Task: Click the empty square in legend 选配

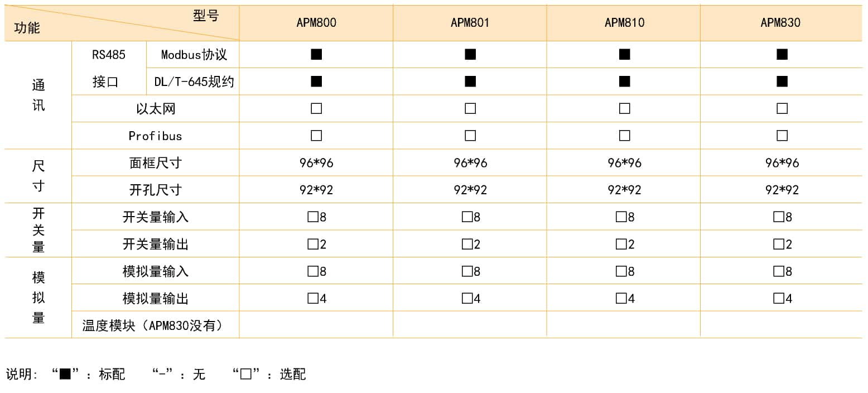Action: pyautogui.click(x=246, y=374)
